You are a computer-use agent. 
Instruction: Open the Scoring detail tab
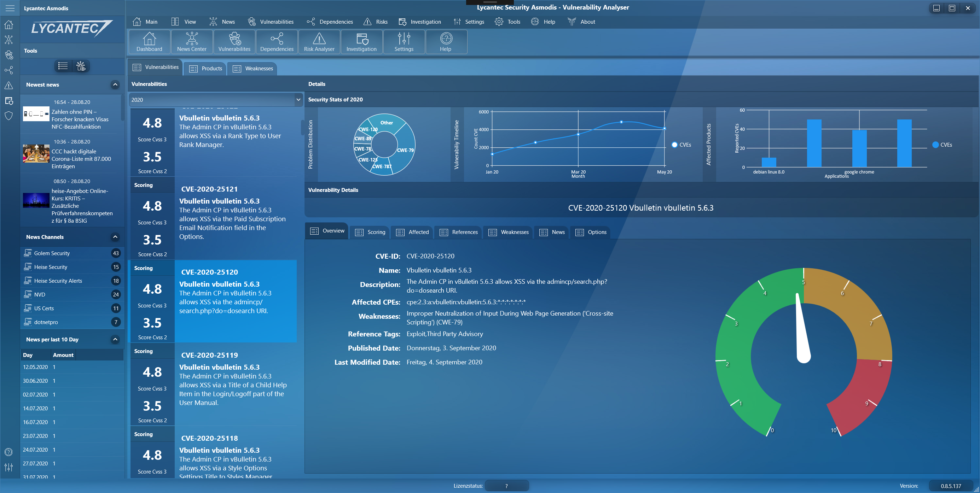(x=370, y=232)
